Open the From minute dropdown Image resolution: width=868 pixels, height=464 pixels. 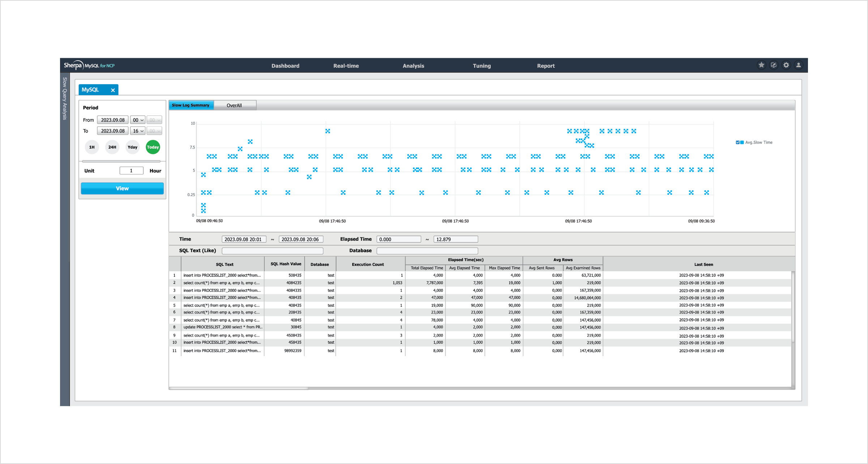pos(154,120)
